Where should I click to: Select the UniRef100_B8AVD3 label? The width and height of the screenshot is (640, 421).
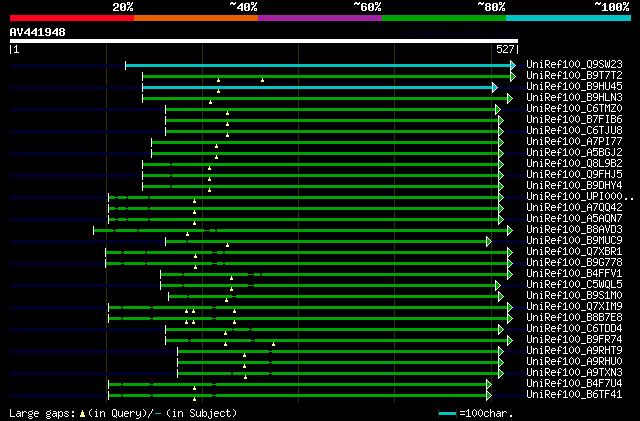pyautogui.click(x=574, y=230)
